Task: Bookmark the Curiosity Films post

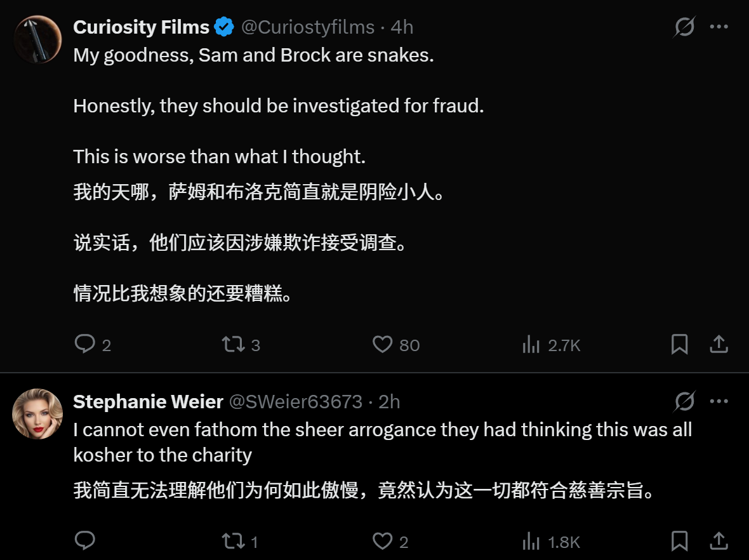Action: (x=679, y=344)
